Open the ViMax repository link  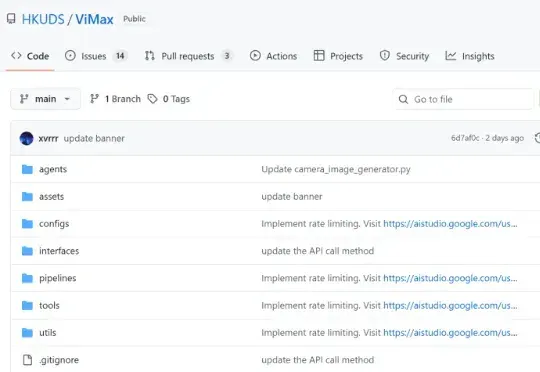(x=94, y=19)
